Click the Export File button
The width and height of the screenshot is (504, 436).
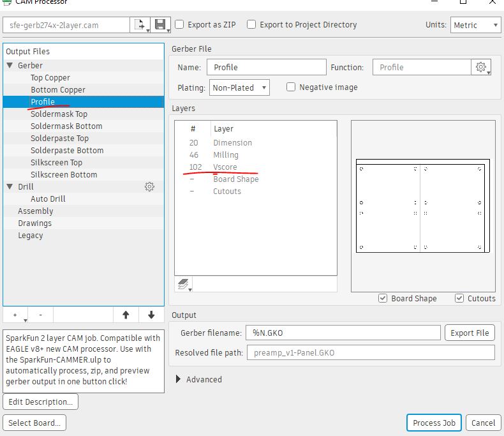point(470,333)
